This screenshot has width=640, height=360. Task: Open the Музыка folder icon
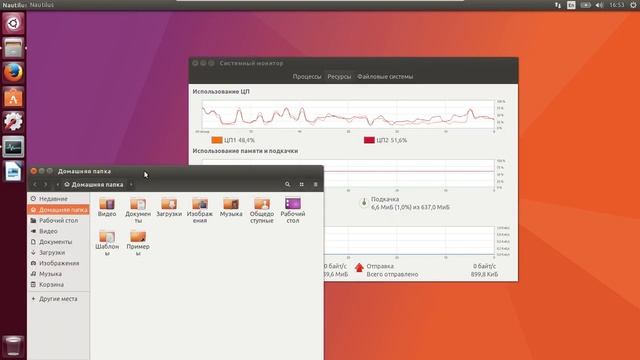(x=231, y=207)
